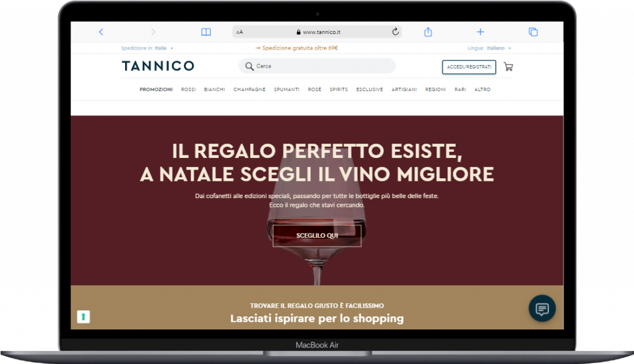Image resolution: width=634 pixels, height=364 pixels.
Task: Add a new tab with plus icon
Action: [x=480, y=32]
